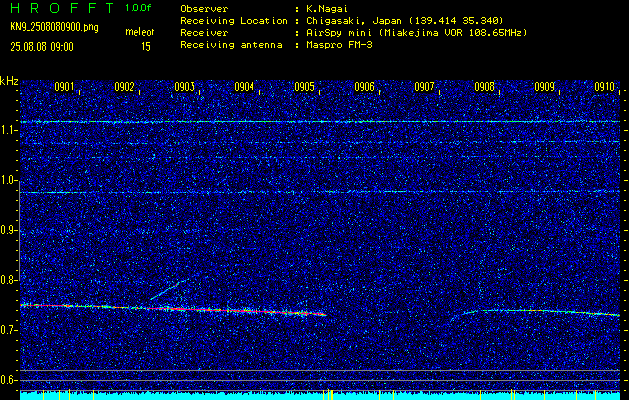Viewport: 629px width, 400px height.
Task: Click the 1.0 kHz frequency label
Action: pyautogui.click(x=8, y=180)
